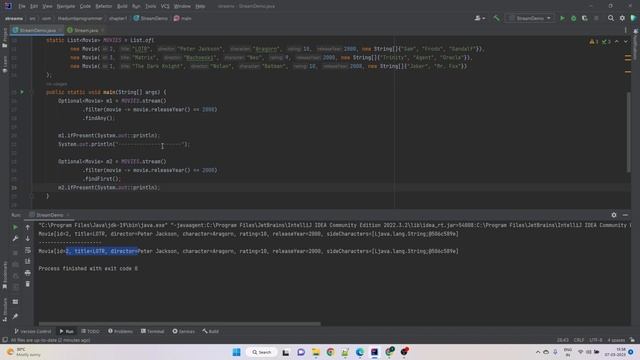Viewport: 640px width, 360px height.
Task: Click the wrench icon in Run panel
Action: coord(15,238)
